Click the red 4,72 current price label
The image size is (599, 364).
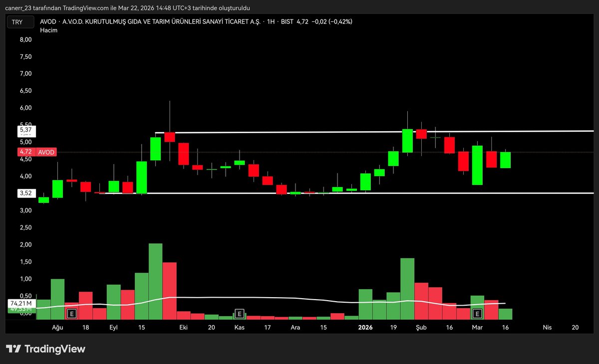25,152
